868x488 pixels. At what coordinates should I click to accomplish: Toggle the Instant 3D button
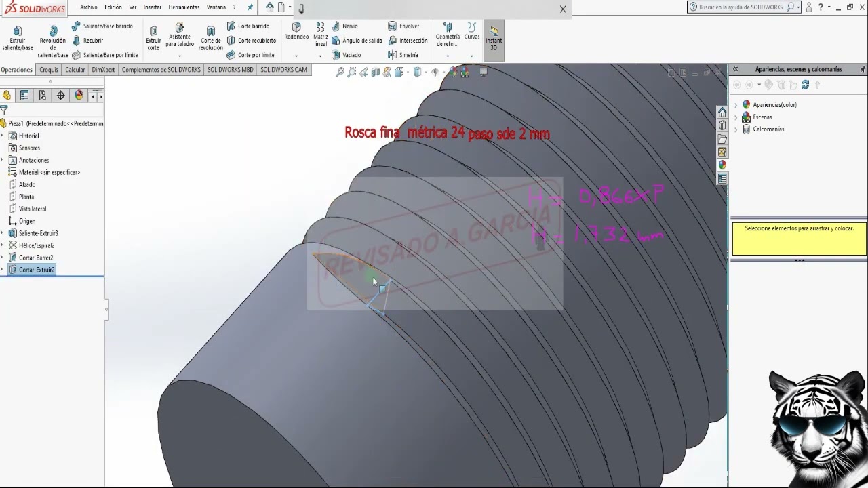click(x=494, y=39)
